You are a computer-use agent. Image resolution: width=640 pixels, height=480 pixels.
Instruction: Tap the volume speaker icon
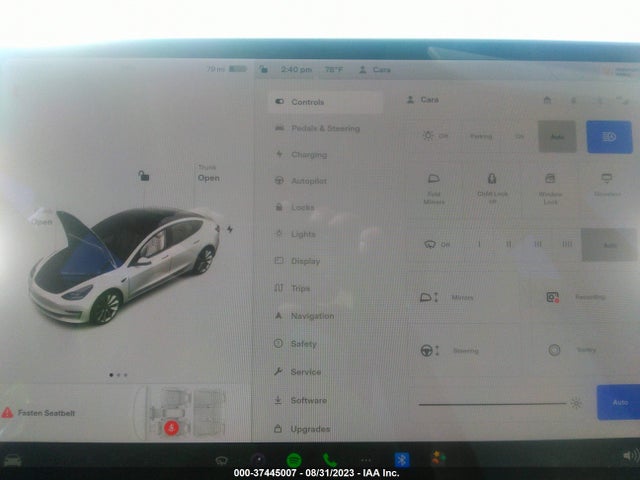(x=630, y=455)
